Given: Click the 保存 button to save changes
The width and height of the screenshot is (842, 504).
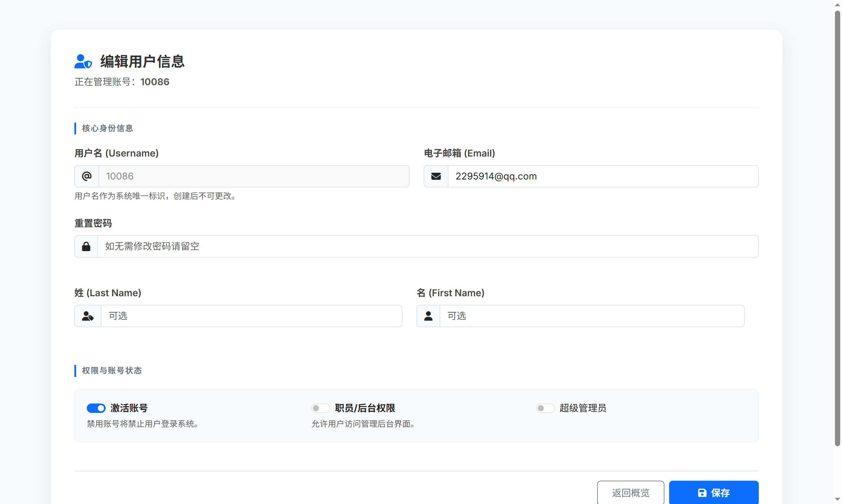Looking at the screenshot, I should 713,493.
